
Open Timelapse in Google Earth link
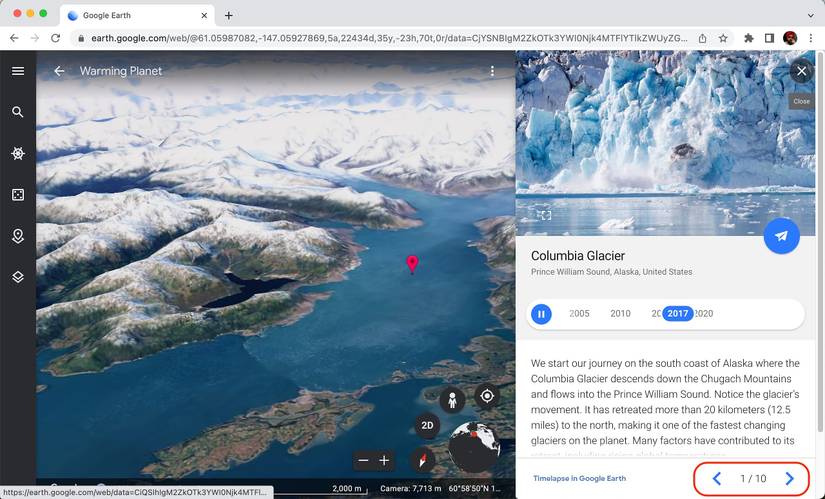pos(579,478)
